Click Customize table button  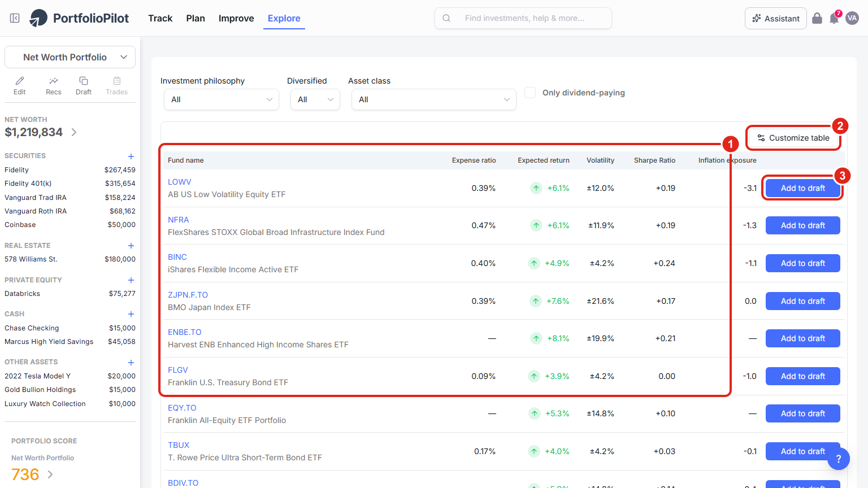793,138
